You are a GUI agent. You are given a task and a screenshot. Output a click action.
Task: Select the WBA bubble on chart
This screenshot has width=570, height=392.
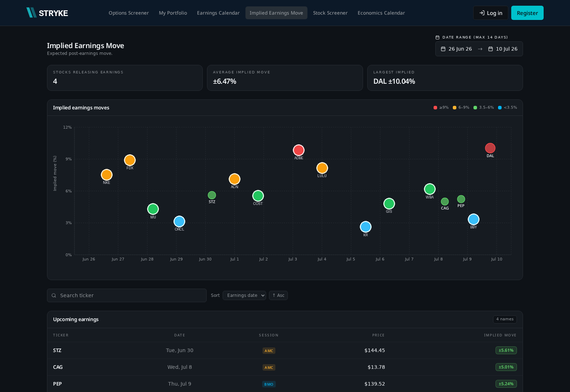click(430, 189)
